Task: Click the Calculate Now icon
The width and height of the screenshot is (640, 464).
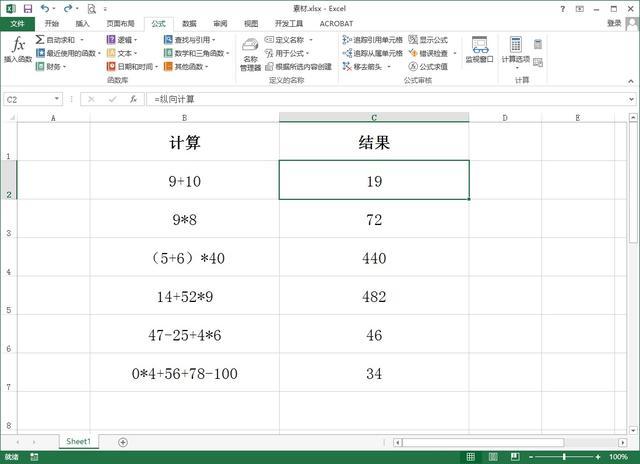Action: click(x=538, y=44)
